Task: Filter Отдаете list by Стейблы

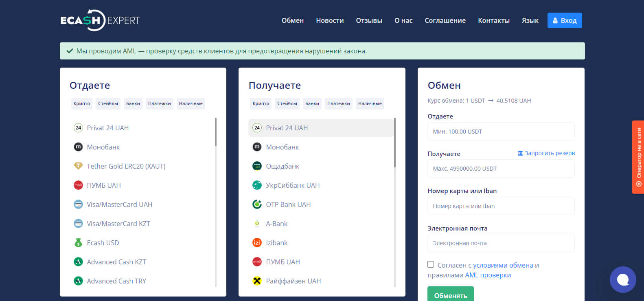Action: tap(108, 103)
